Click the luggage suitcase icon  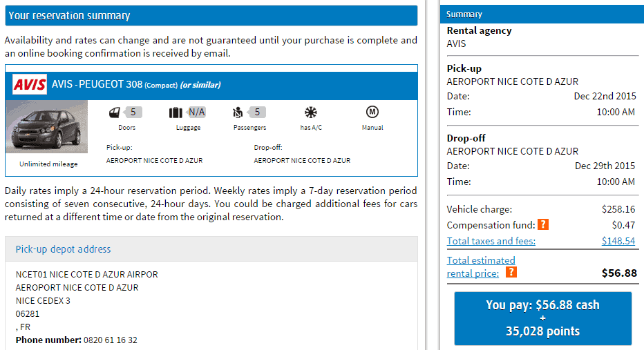[x=176, y=113]
